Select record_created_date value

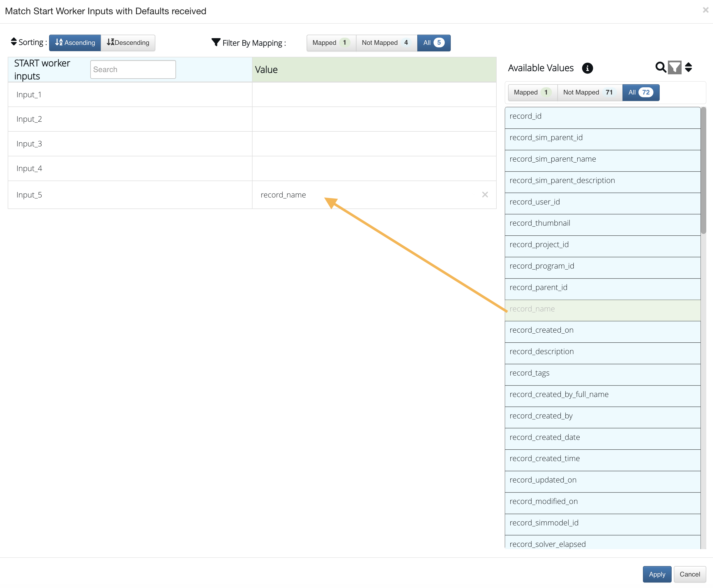point(603,439)
